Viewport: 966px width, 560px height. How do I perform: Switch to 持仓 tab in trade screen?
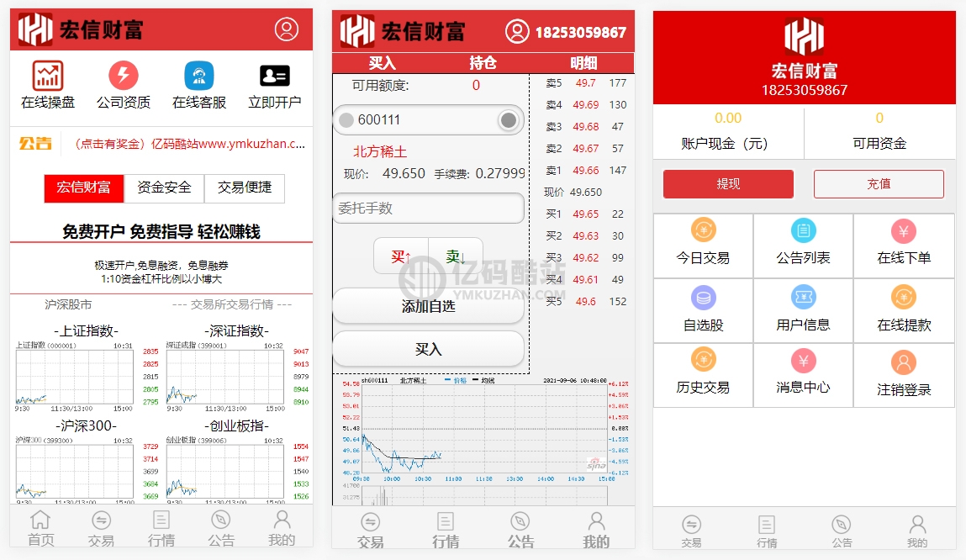point(483,63)
